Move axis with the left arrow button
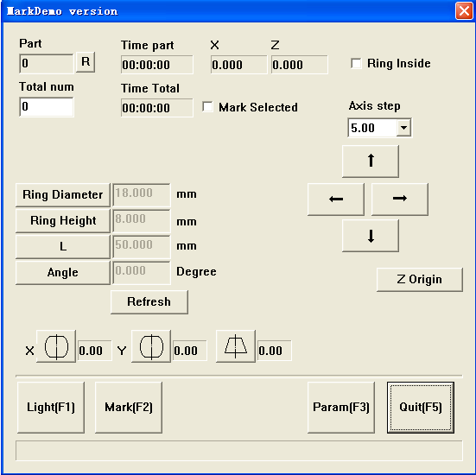This screenshot has width=476, height=475. coord(336,199)
